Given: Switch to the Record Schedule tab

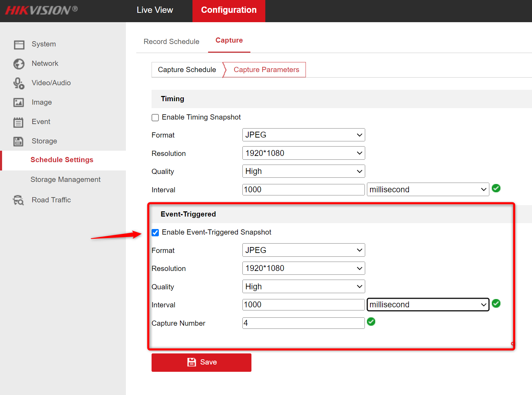Looking at the screenshot, I should tap(171, 41).
